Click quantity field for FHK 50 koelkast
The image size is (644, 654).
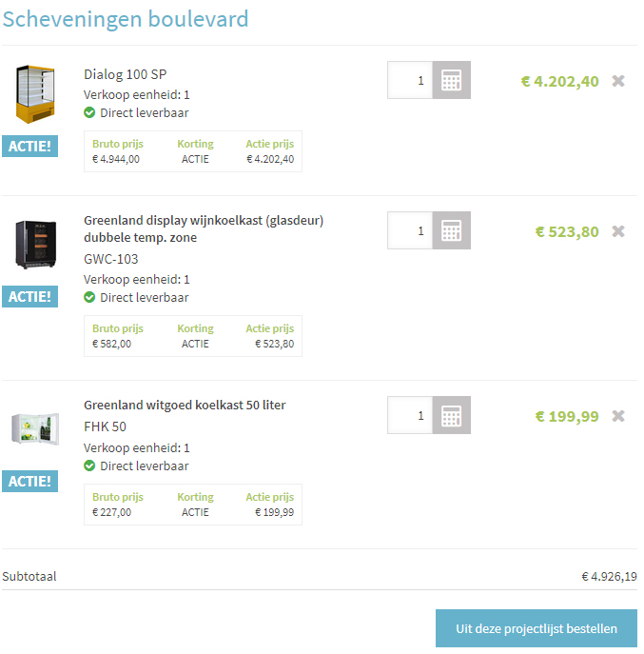[410, 415]
